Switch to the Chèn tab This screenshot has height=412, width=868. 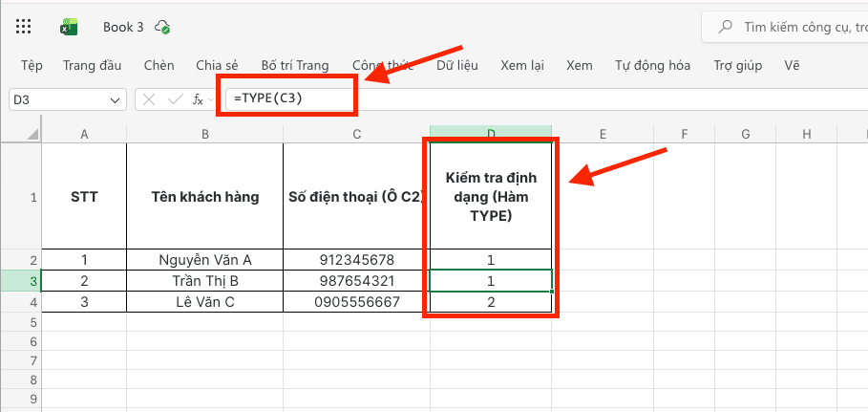(159, 66)
